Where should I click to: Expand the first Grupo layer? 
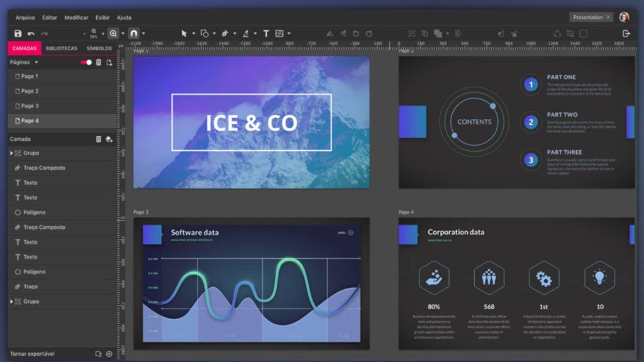point(11,153)
